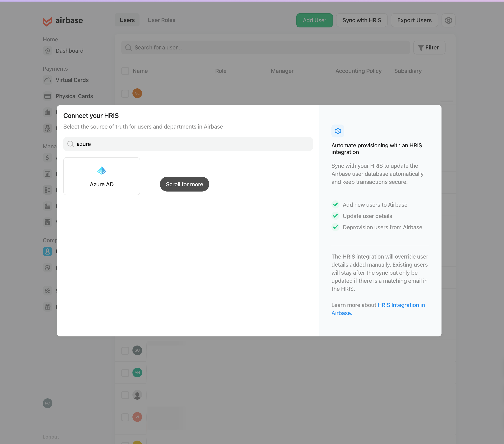The height and width of the screenshot is (444, 504).
Task: Click the Scroll for more button
Action: click(184, 184)
